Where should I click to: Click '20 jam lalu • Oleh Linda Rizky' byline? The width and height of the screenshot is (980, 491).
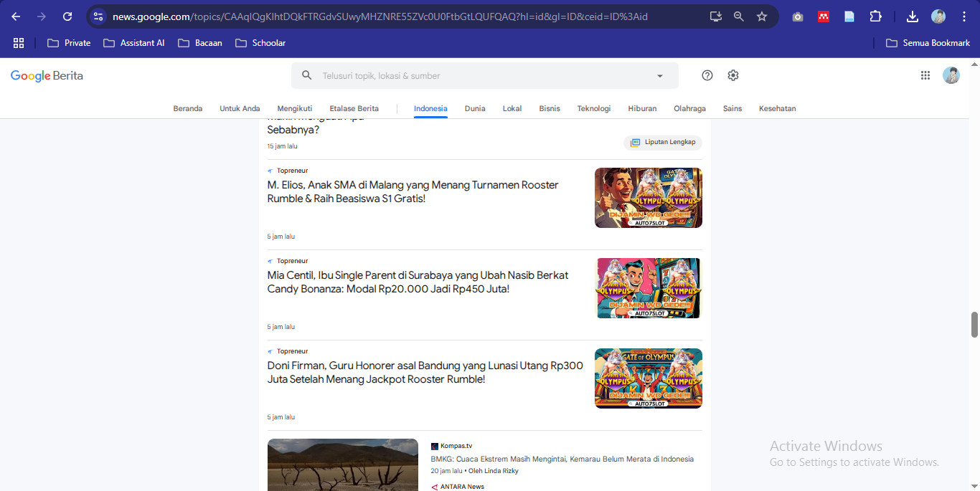(x=475, y=471)
